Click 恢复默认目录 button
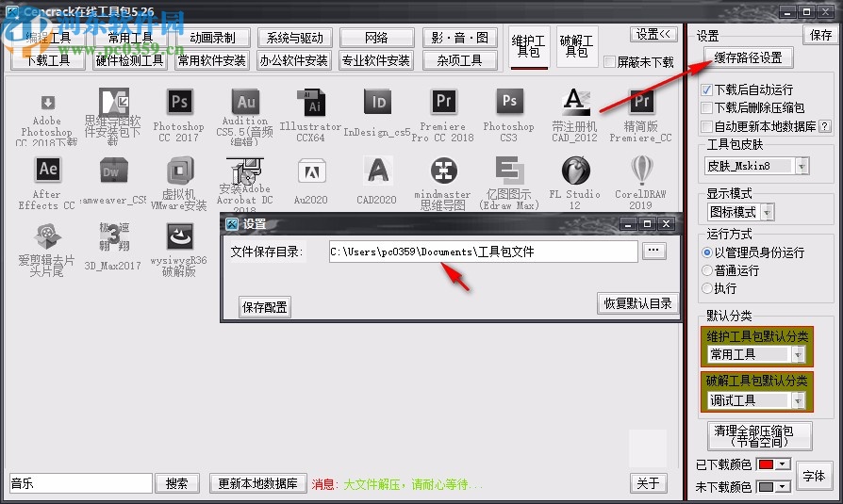 coord(637,303)
